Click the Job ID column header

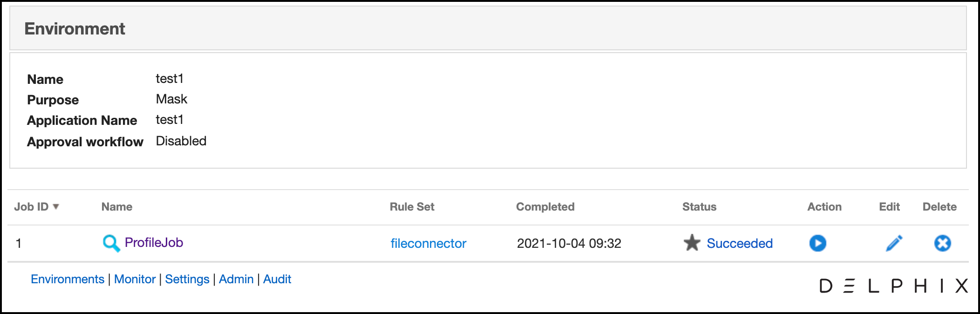31,207
